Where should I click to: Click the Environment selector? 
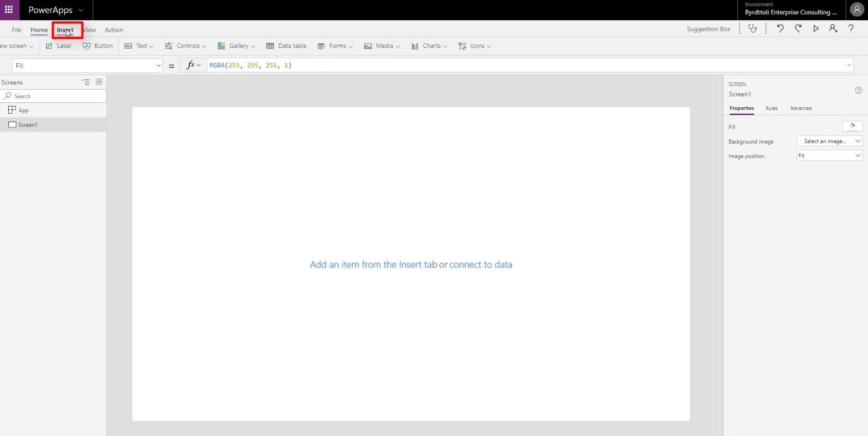click(x=791, y=9)
